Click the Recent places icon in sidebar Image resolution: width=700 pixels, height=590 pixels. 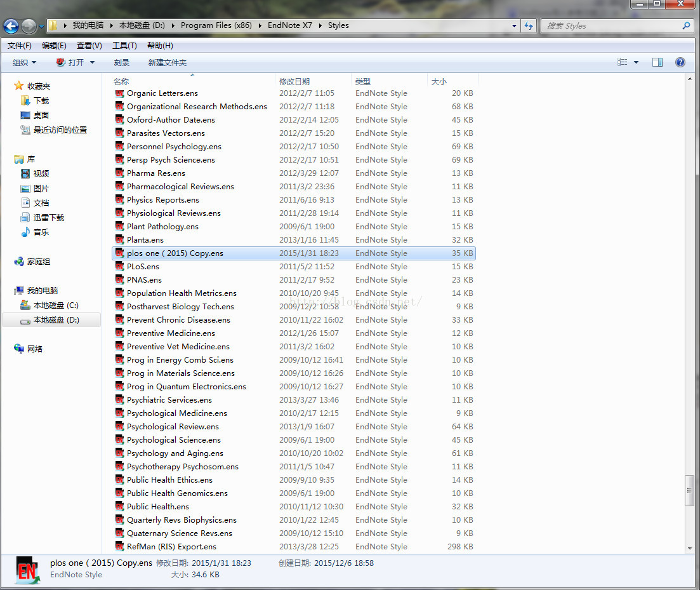[25, 130]
